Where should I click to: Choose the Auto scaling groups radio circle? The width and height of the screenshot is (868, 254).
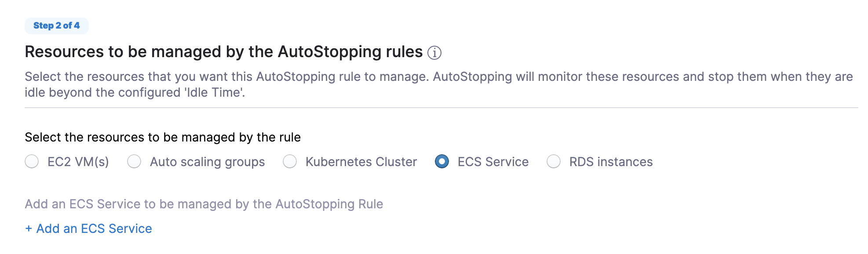134,162
